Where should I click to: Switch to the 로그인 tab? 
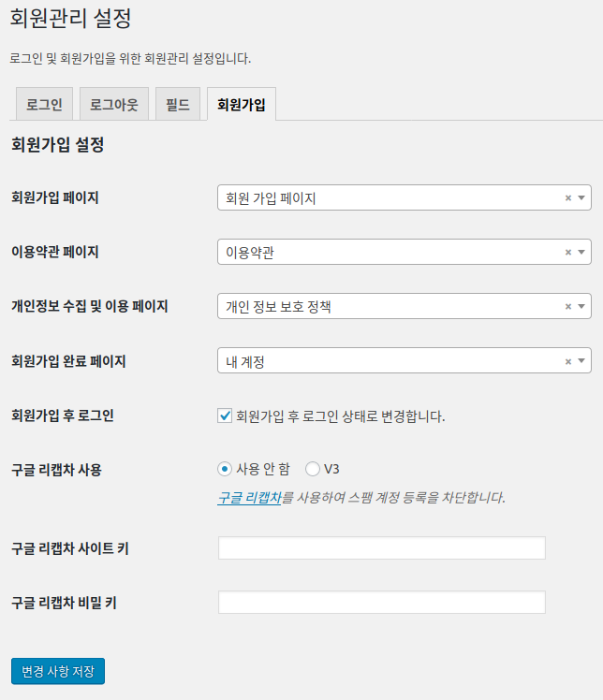[x=44, y=105]
